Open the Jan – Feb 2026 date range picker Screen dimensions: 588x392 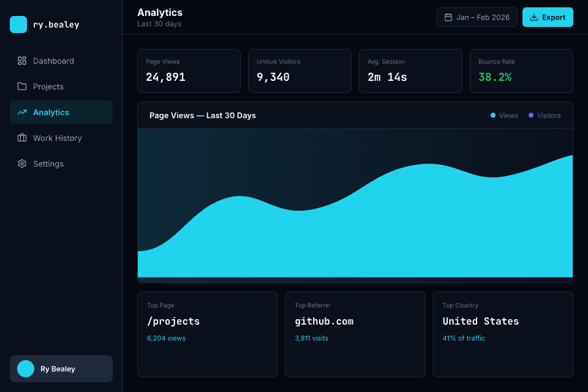[477, 17]
